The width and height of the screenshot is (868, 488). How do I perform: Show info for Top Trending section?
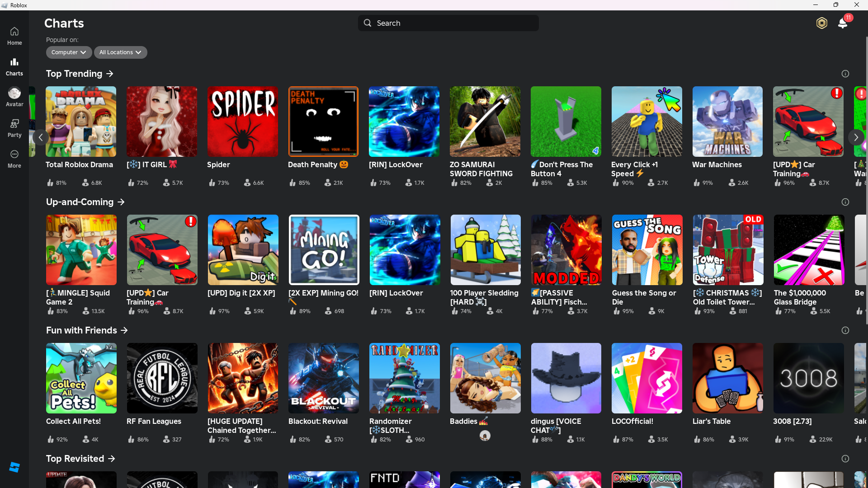click(845, 74)
